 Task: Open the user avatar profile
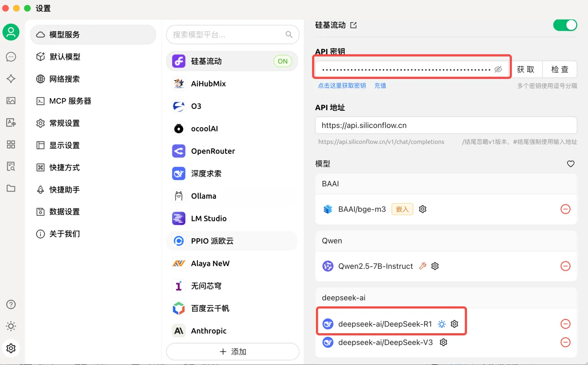tap(11, 32)
